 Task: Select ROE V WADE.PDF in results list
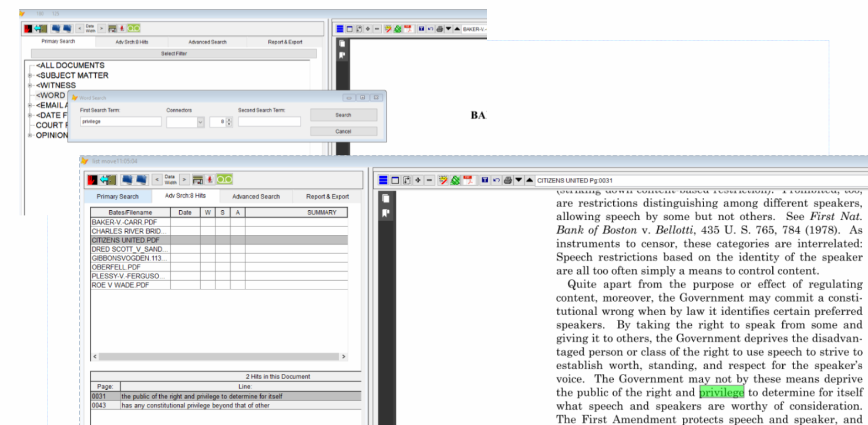click(x=121, y=285)
